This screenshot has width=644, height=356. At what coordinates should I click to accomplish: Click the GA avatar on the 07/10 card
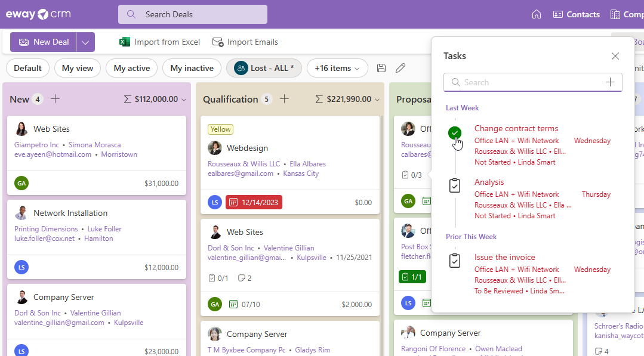point(215,304)
